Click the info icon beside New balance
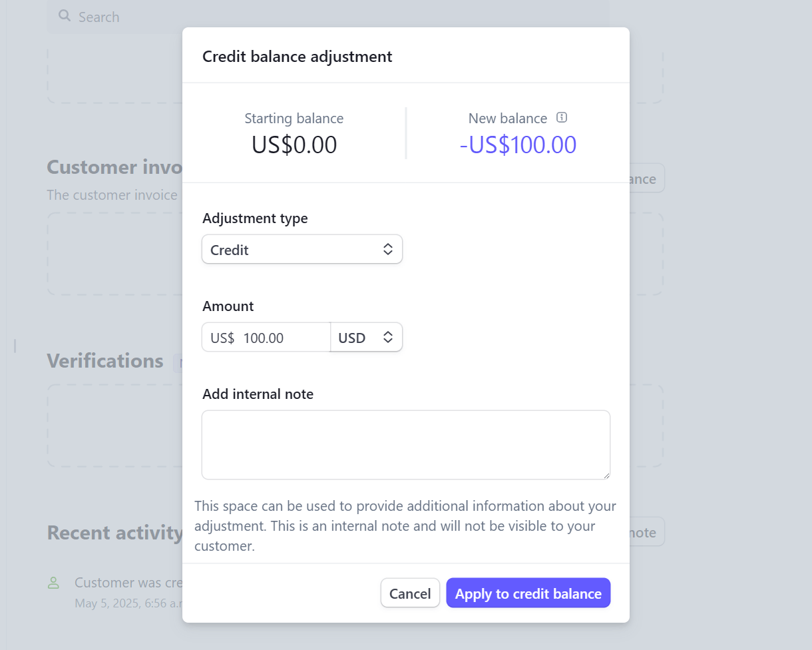Image resolution: width=812 pixels, height=650 pixels. [x=562, y=118]
